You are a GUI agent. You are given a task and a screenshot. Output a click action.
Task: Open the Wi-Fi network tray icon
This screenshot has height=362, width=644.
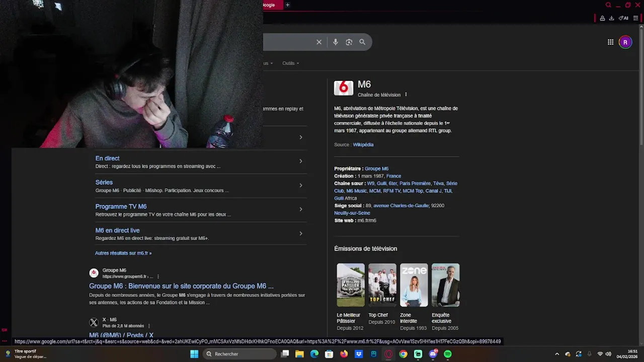click(x=600, y=354)
